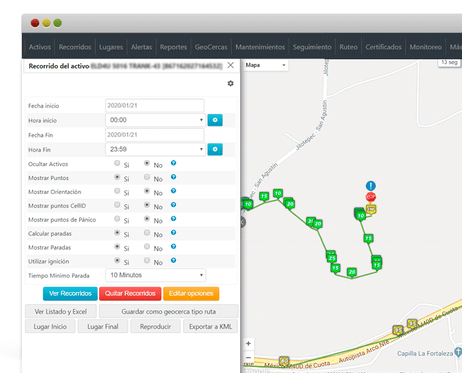Click the 13 seg refresh indicator
The height and width of the screenshot is (373, 462).
click(x=449, y=62)
